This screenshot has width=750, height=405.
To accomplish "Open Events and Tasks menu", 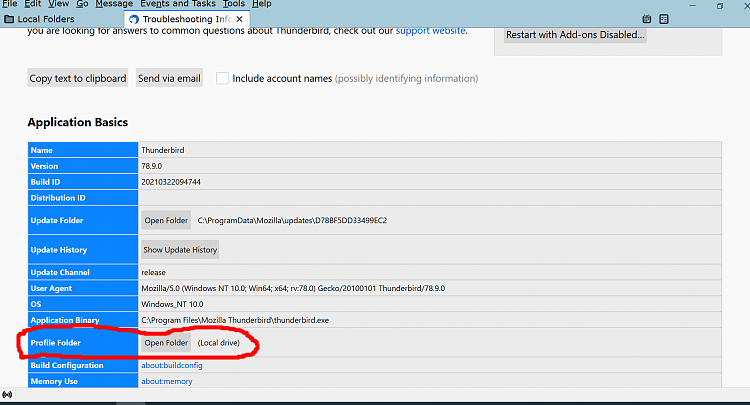I will coord(177,4).
